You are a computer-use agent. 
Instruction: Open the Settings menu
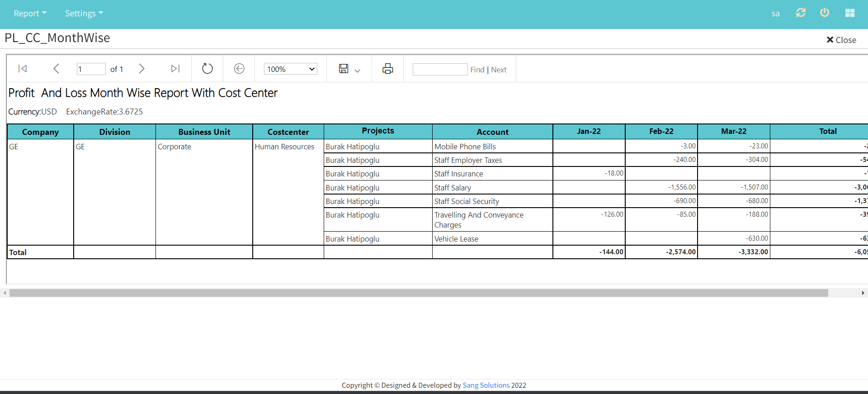pos(84,14)
